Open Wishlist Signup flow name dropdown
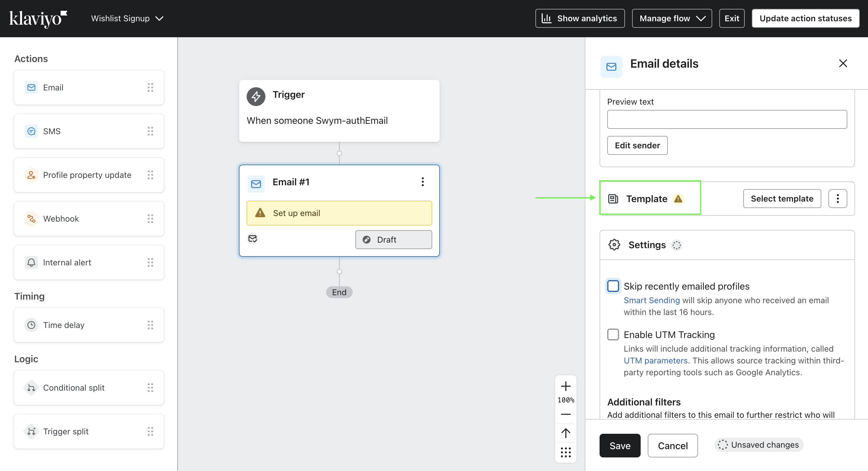The height and width of the screenshot is (471, 868). click(x=127, y=19)
